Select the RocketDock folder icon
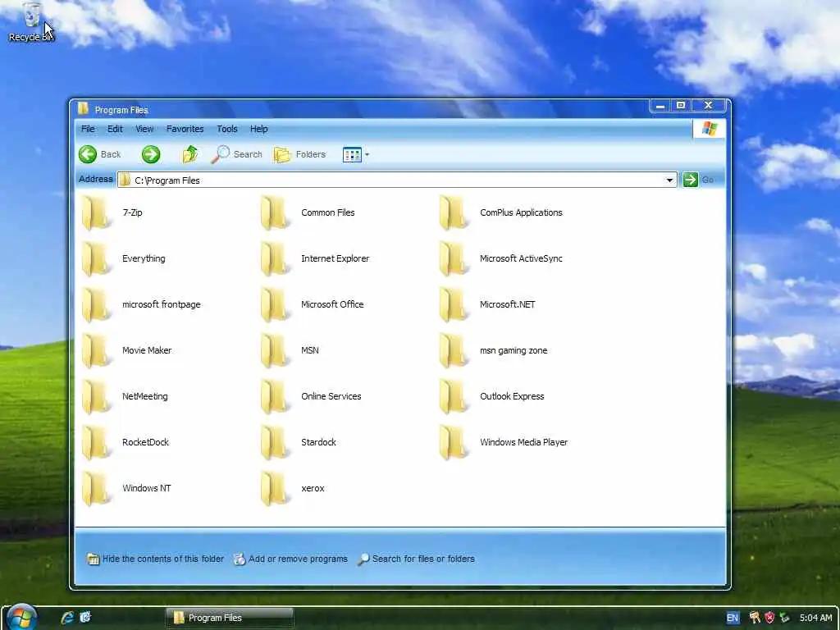 (97, 443)
